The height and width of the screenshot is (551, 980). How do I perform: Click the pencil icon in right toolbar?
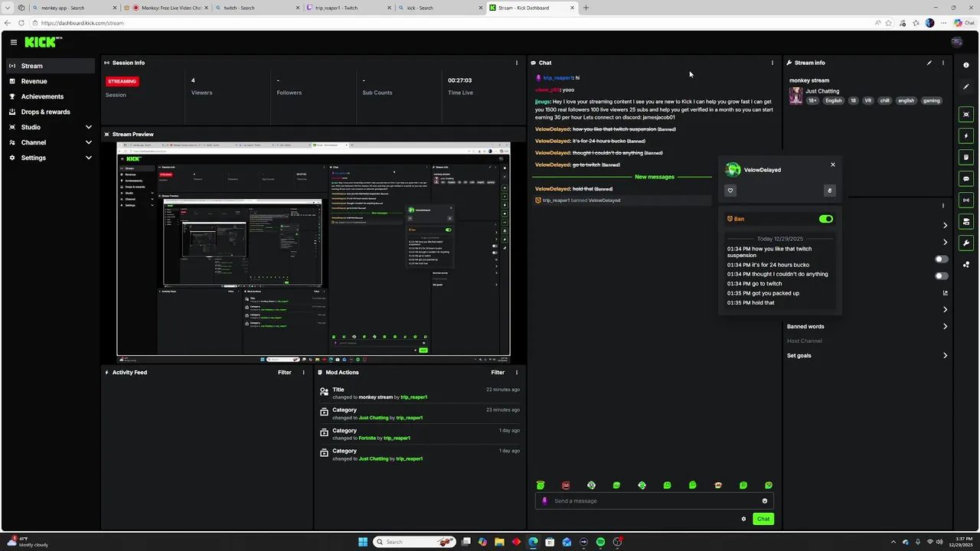pos(965,86)
